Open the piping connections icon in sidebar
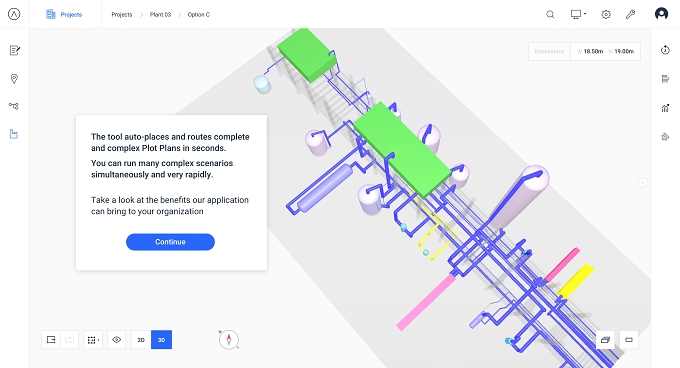The height and width of the screenshot is (368, 680). pyautogui.click(x=14, y=106)
